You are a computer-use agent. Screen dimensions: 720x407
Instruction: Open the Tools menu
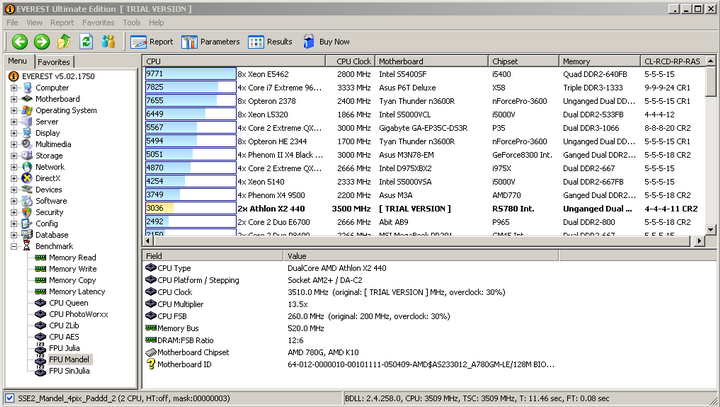point(131,23)
